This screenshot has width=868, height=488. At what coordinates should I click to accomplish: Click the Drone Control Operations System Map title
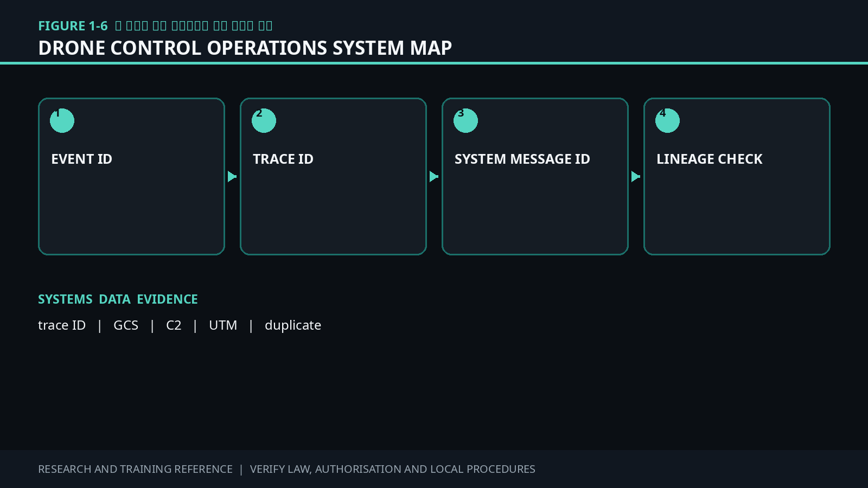click(x=245, y=48)
